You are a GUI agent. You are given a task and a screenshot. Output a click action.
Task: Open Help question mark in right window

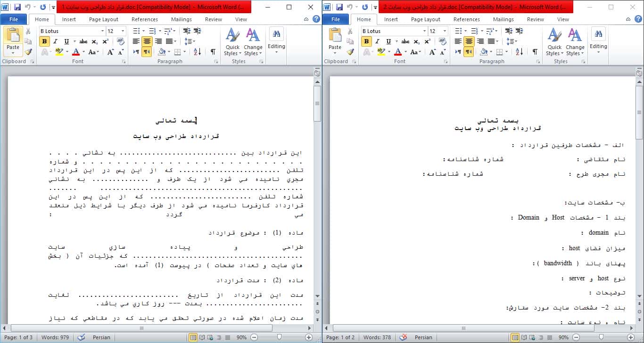tap(638, 19)
